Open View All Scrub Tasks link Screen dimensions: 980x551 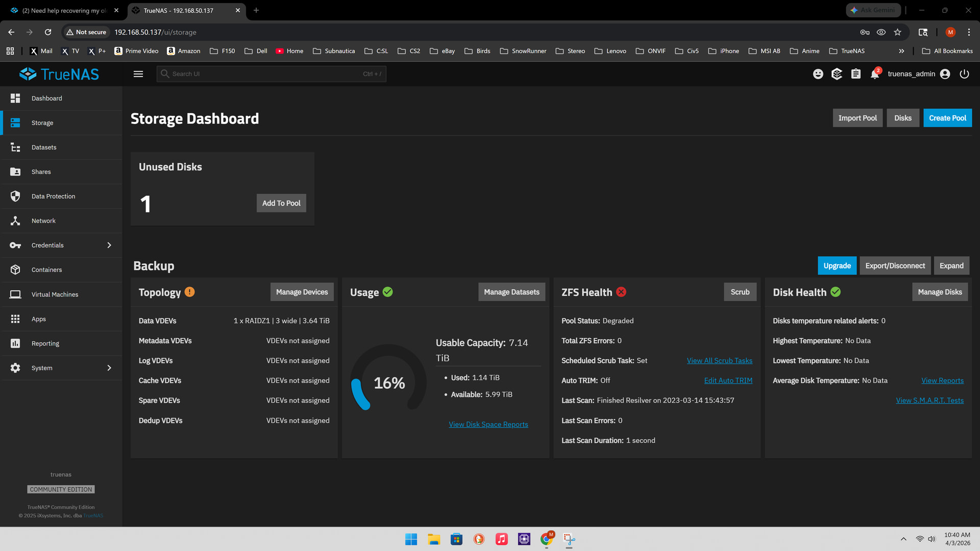click(720, 361)
